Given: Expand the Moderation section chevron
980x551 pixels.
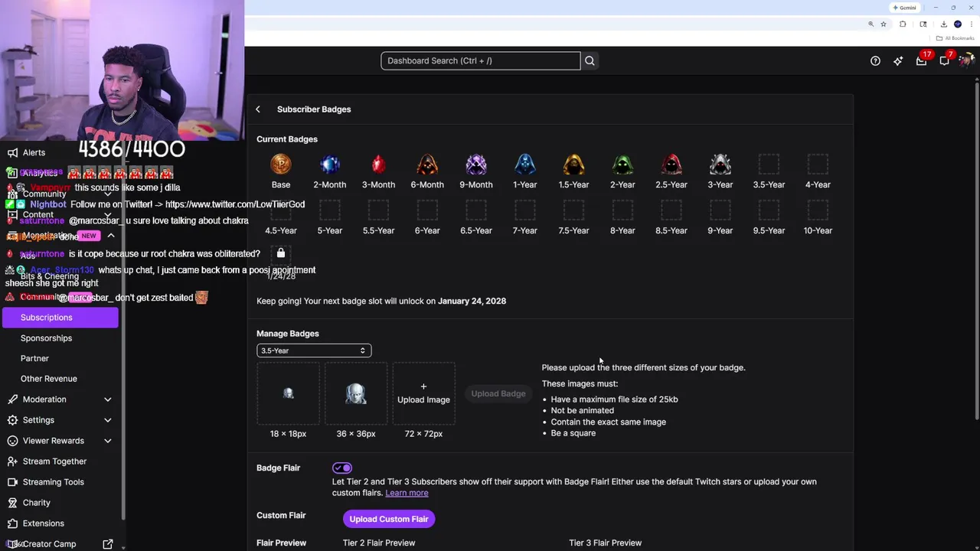Looking at the screenshot, I should [108, 399].
